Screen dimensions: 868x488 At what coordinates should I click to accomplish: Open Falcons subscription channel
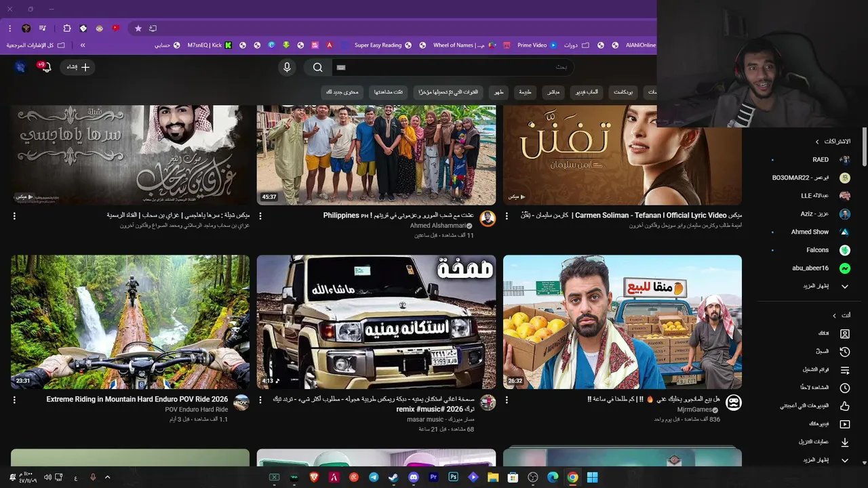(x=810, y=250)
